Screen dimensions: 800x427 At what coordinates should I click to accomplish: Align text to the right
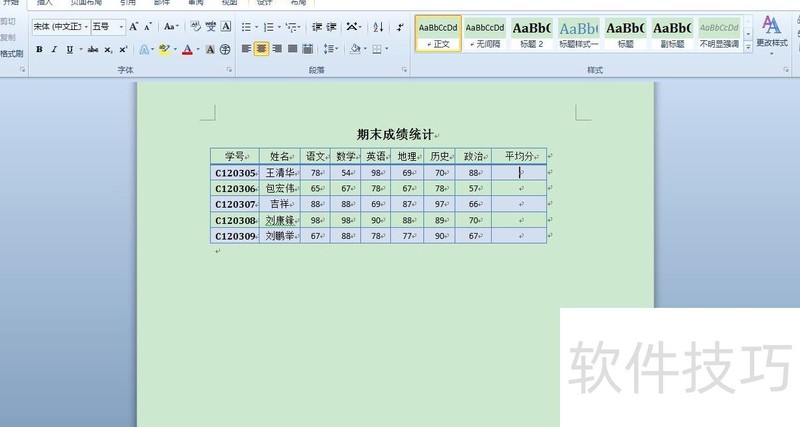[x=277, y=49]
